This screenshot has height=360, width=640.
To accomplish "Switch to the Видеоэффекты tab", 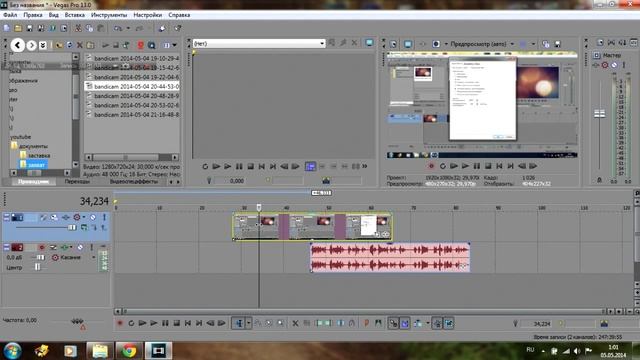I will pyautogui.click(x=133, y=181).
